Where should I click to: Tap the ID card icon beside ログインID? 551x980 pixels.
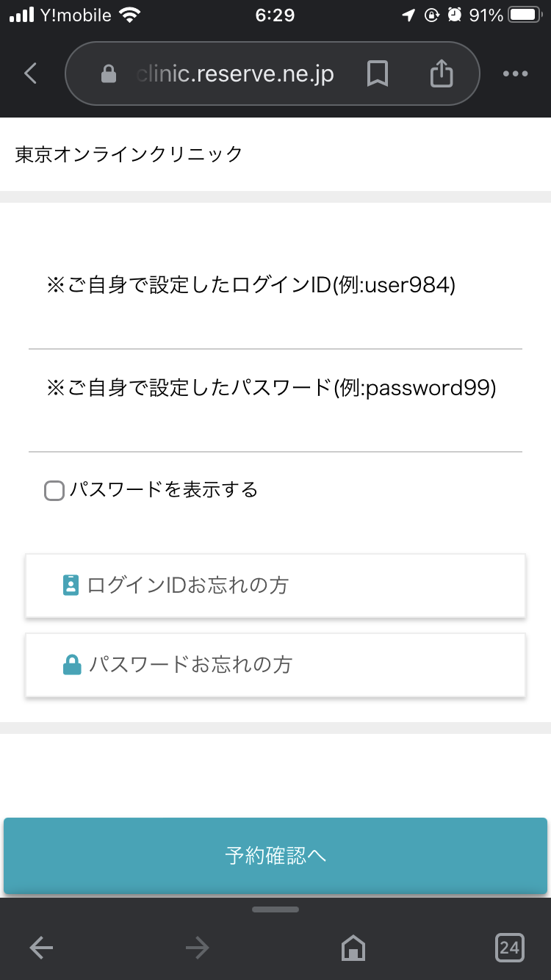tap(71, 586)
